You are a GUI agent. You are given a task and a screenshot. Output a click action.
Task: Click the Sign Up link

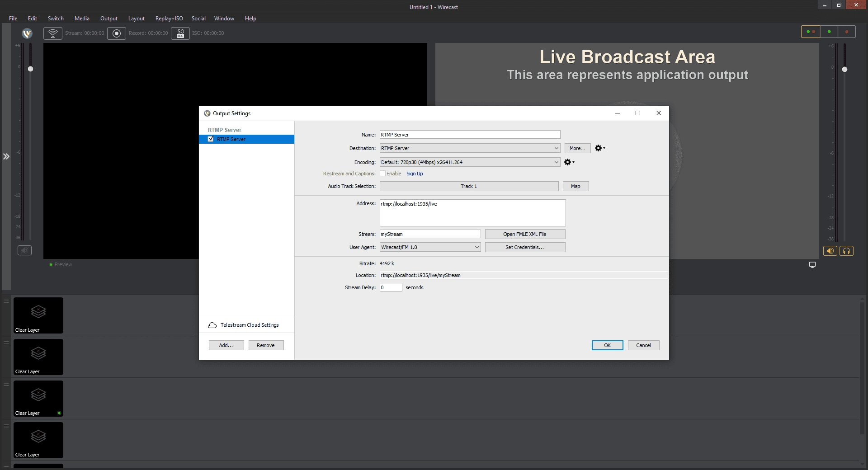(415, 174)
